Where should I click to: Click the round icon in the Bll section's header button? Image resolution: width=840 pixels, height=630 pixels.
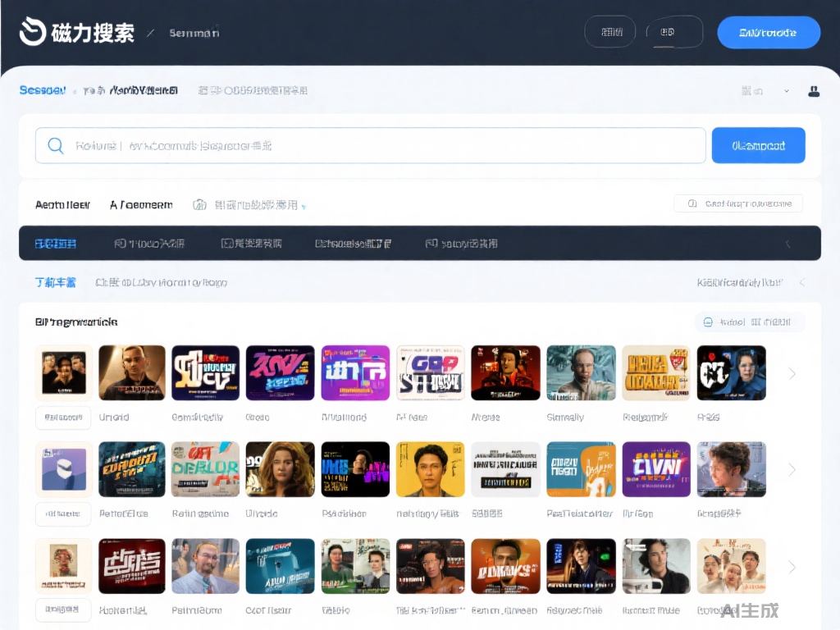click(708, 322)
